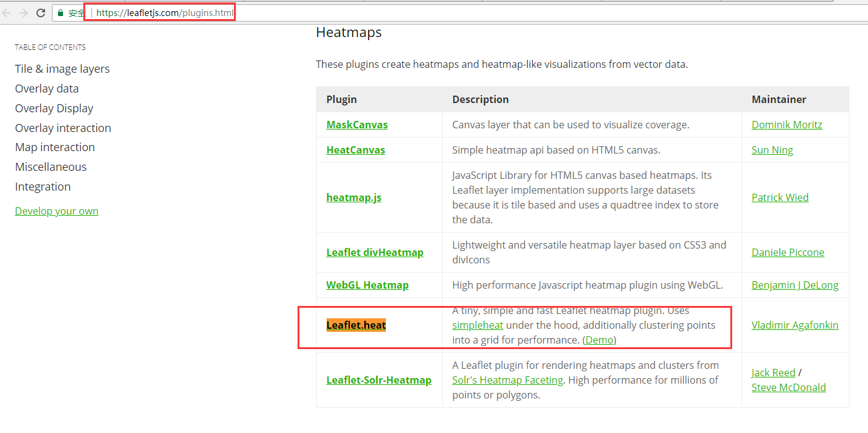Screen dimensions: 868x433
Task: Navigate to Overlay interaction section
Action: [63, 128]
